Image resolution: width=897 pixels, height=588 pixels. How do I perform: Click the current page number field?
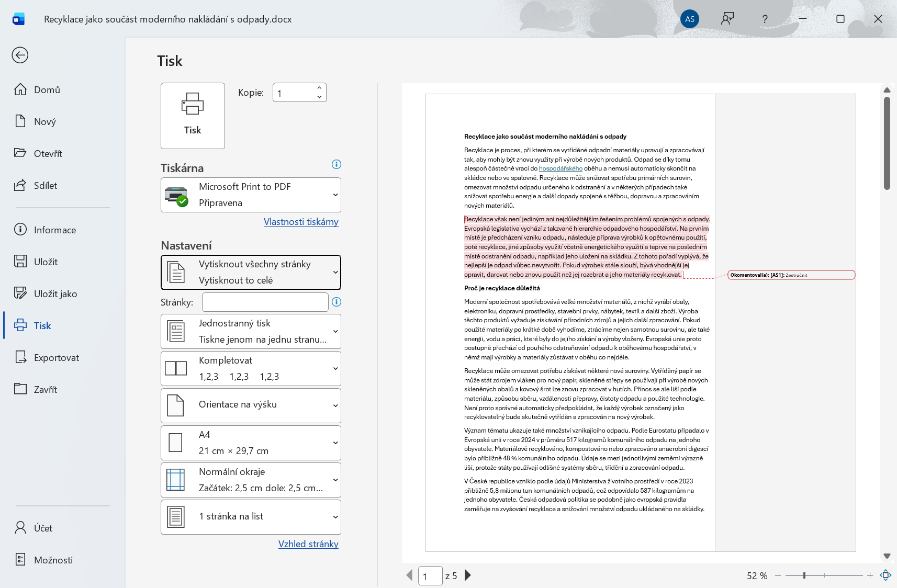tap(430, 575)
